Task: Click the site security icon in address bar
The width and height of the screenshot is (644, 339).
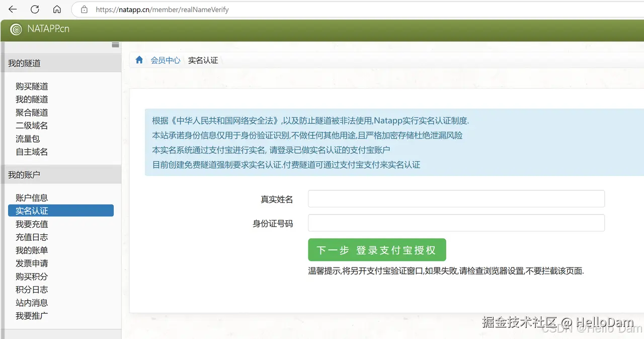Action: [84, 9]
